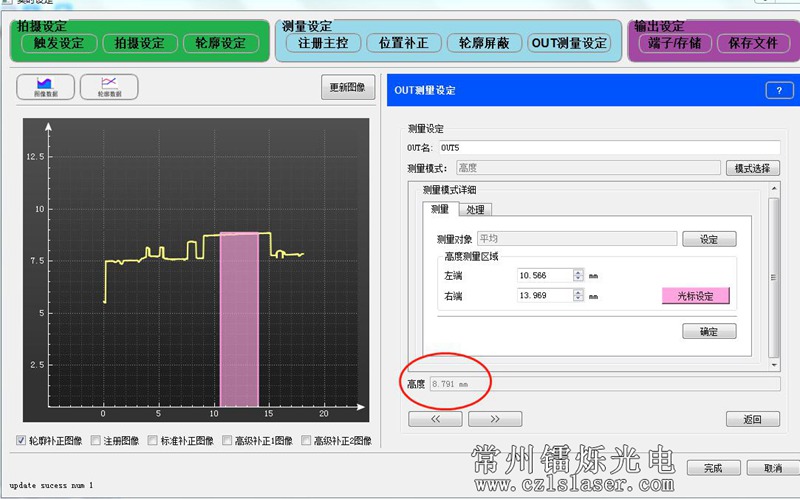Click the 右端 value spinner arrows
The height and width of the screenshot is (499, 800).
[x=577, y=295]
